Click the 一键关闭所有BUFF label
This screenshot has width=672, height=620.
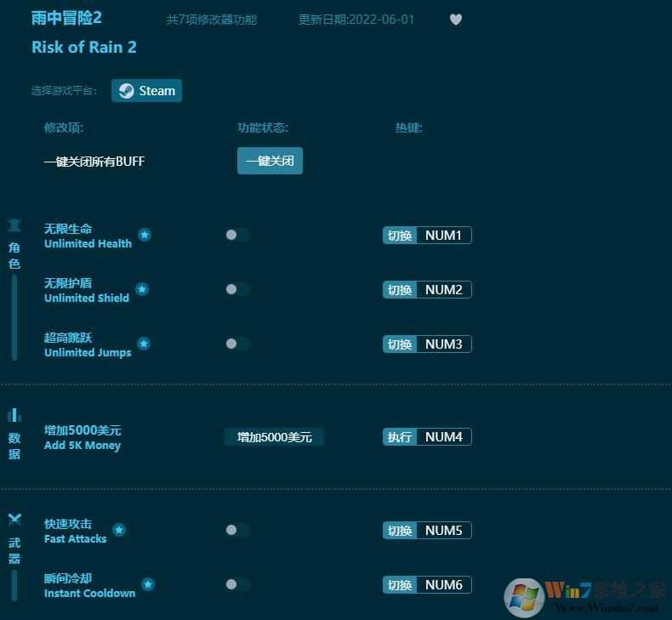pyautogui.click(x=94, y=162)
